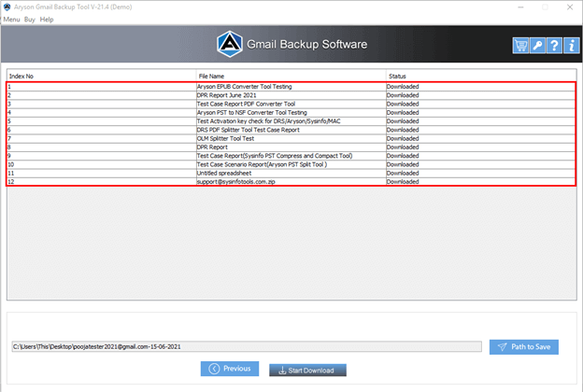This screenshot has height=392, width=583.
Task: Open the shopping cart purchase icon
Action: (520, 46)
